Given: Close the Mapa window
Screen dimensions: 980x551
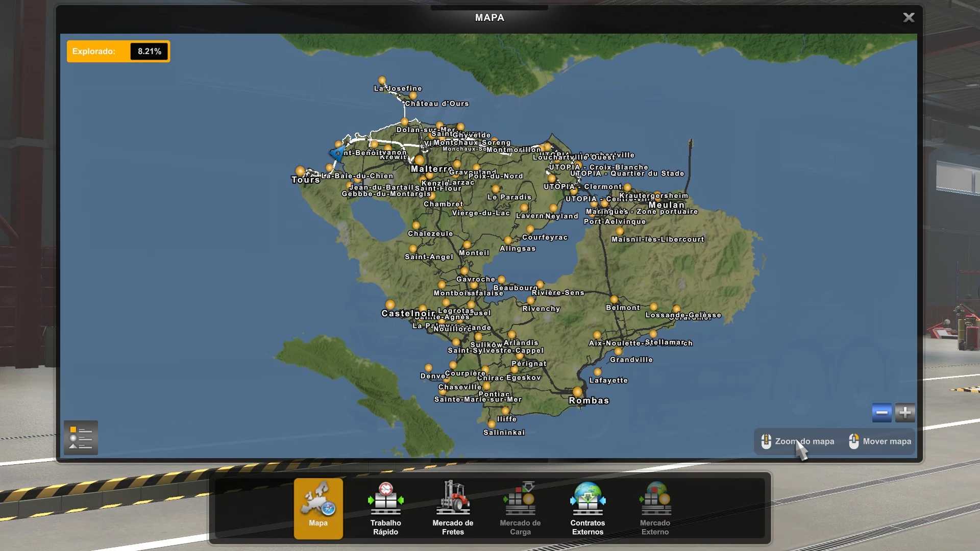Looking at the screenshot, I should coord(909,18).
